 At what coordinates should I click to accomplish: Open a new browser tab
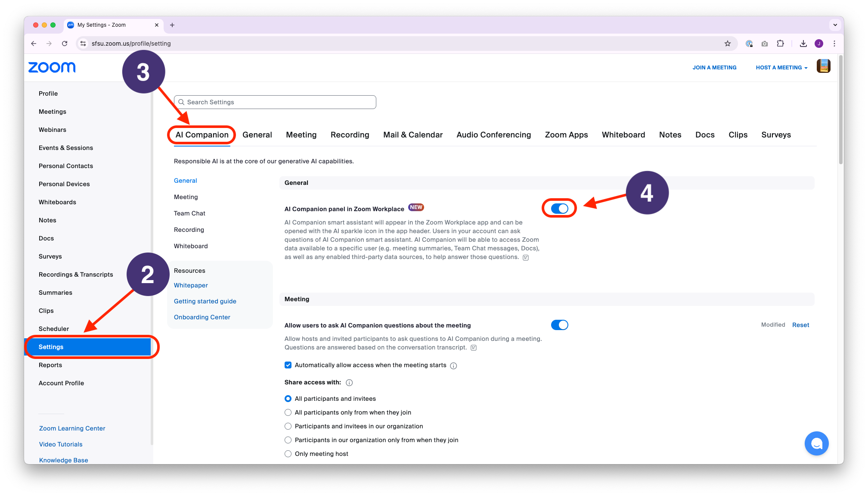point(172,25)
